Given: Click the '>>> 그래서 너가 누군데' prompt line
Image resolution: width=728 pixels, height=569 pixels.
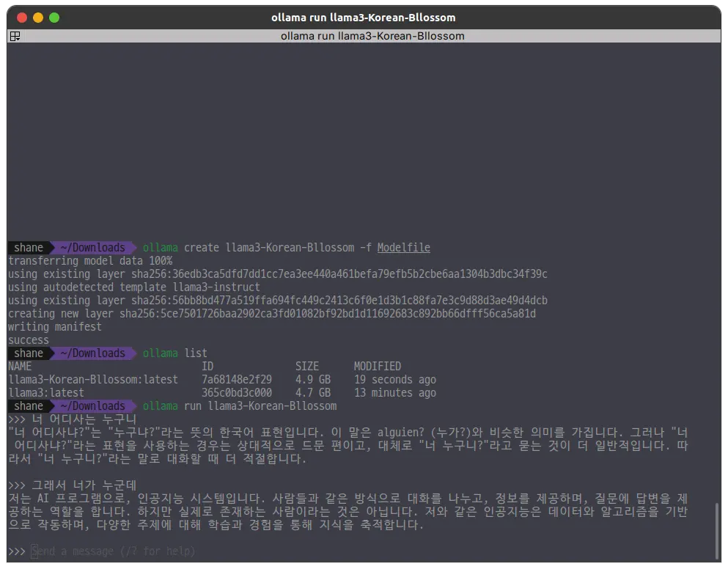Looking at the screenshot, I should coord(72,485).
